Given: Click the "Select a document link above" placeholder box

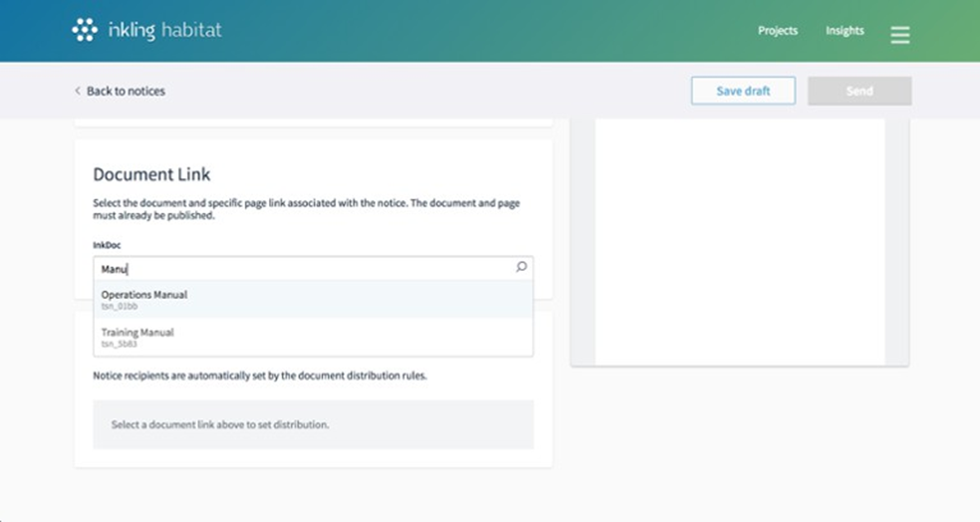Looking at the screenshot, I should pyautogui.click(x=313, y=424).
